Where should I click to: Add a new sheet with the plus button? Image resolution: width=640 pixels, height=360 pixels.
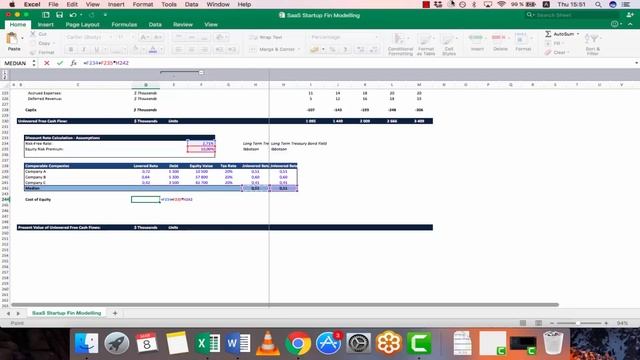tap(115, 313)
